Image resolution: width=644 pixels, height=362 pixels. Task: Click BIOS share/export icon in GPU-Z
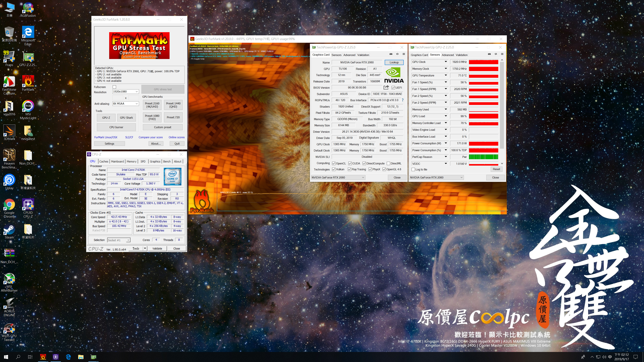[386, 87]
